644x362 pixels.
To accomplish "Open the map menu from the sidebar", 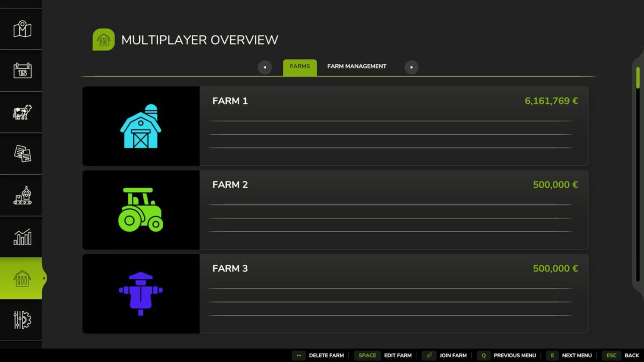I will tap(21, 29).
